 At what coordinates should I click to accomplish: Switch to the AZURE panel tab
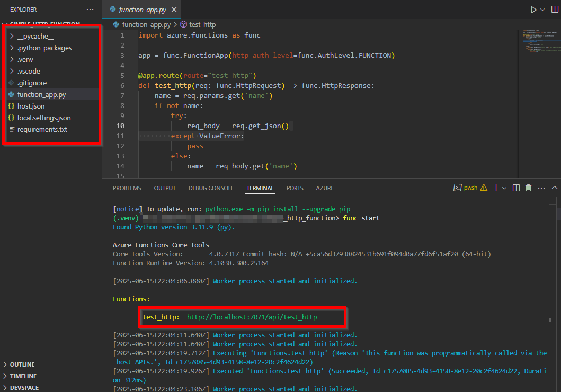point(325,188)
